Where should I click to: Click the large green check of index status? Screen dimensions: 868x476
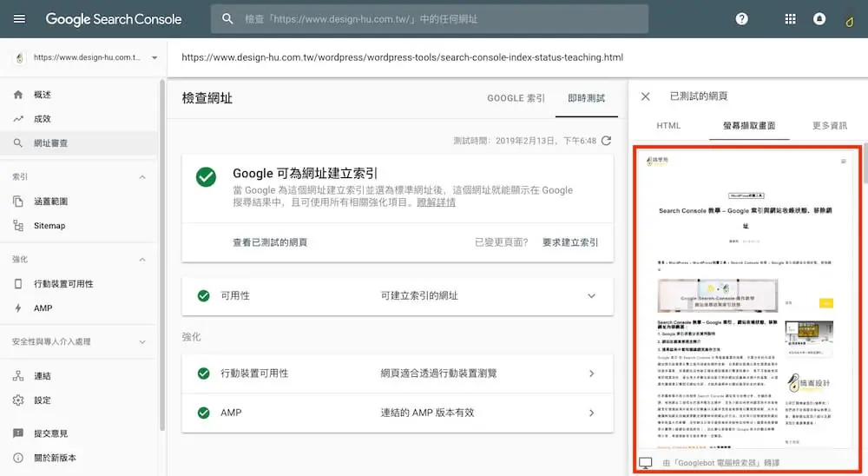tap(206, 177)
